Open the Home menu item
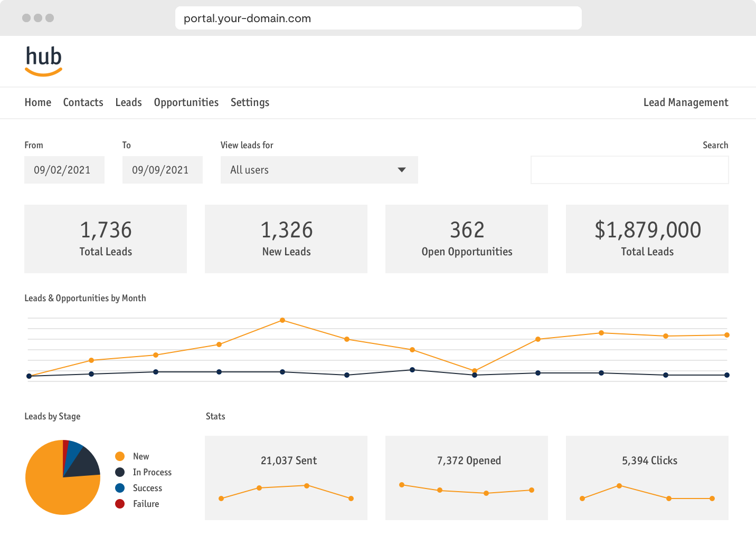This screenshot has width=756, height=556. 38,102
